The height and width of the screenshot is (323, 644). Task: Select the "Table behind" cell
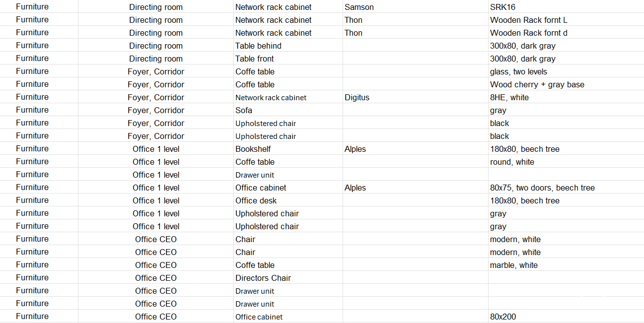pyautogui.click(x=258, y=46)
